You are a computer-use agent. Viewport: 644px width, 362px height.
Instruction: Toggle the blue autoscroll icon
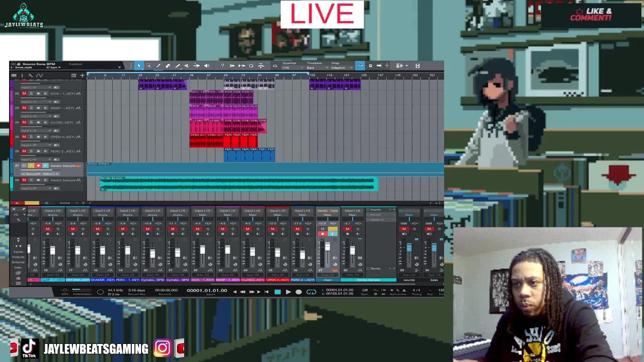[x=360, y=66]
